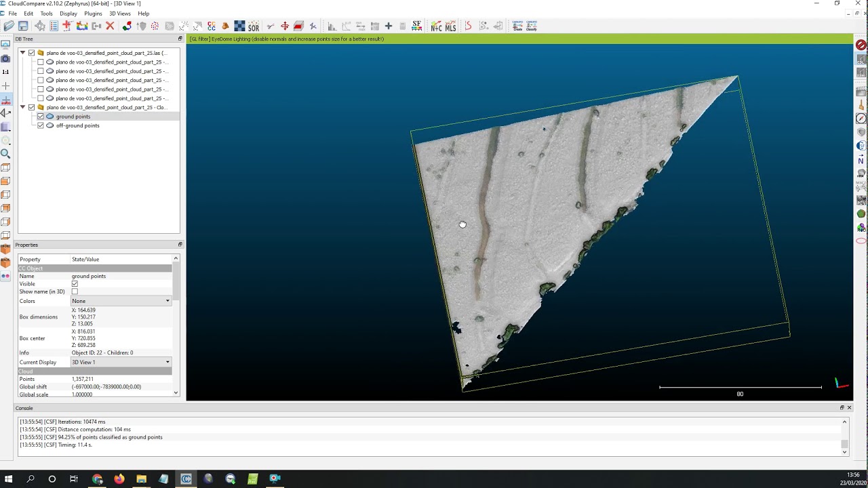Open File Explorer from the taskbar
The height and width of the screenshot is (488, 868).
142,479
